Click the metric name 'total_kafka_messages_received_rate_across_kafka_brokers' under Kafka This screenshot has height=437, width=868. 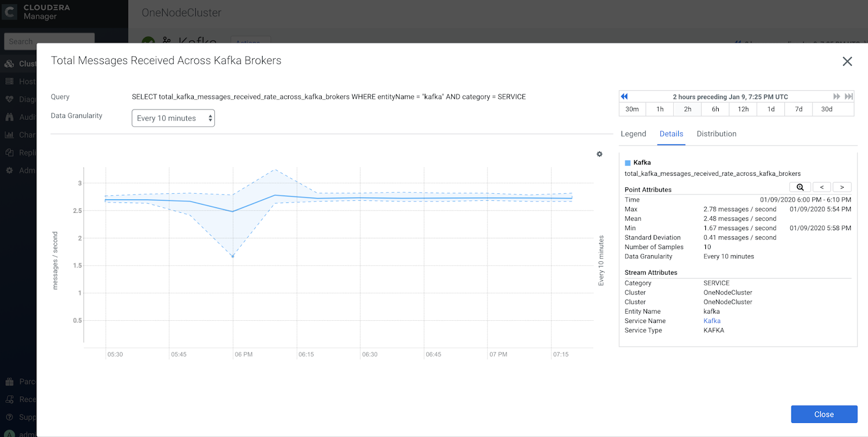(712, 174)
